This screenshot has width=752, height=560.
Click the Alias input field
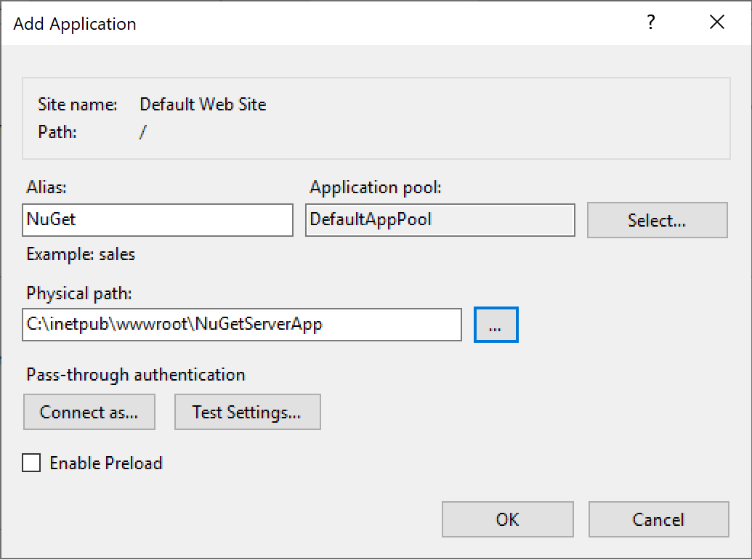pos(158,220)
